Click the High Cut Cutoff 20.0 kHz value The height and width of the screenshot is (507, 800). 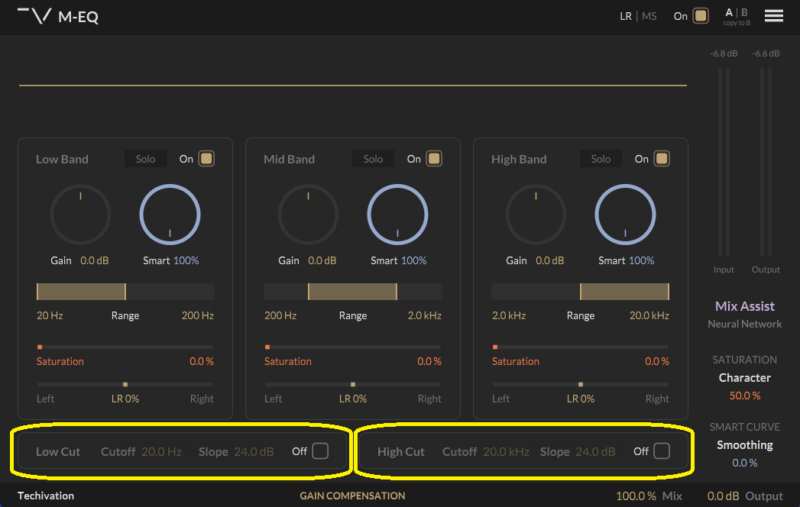coord(506,452)
